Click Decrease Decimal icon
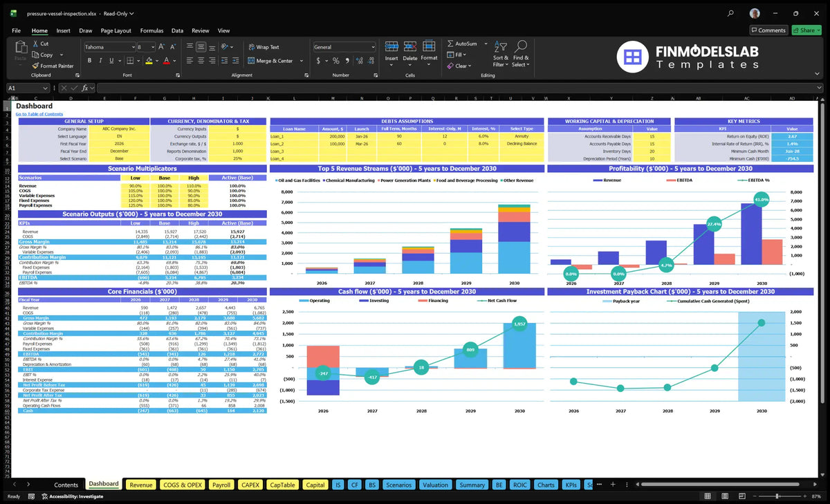The height and width of the screenshot is (504, 830). 371,61
